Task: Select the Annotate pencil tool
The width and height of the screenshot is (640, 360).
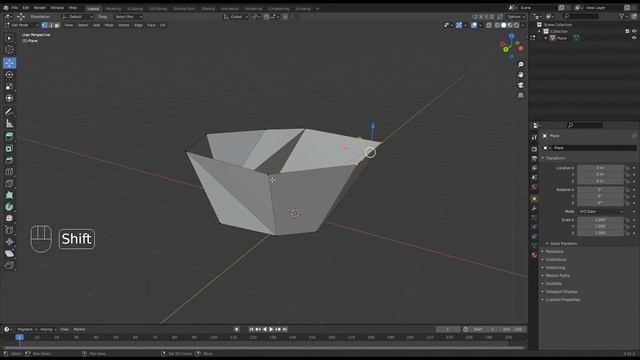Action: click(9, 112)
